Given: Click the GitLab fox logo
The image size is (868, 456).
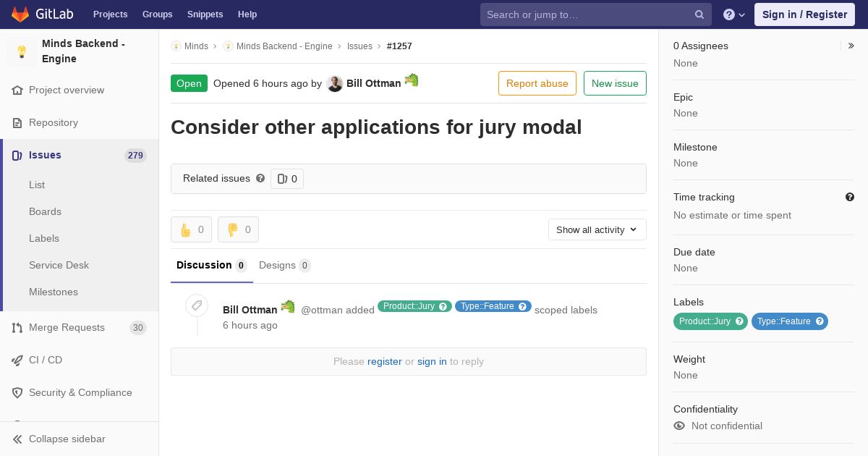Looking at the screenshot, I should 20,14.
